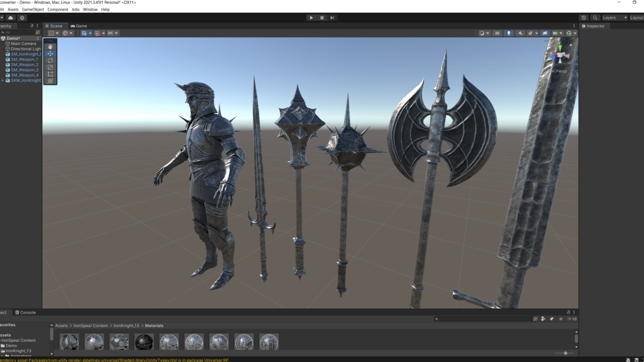
Task: Expand the SKM_IronKnight hierarchy item
Action: pyautogui.click(x=3, y=80)
